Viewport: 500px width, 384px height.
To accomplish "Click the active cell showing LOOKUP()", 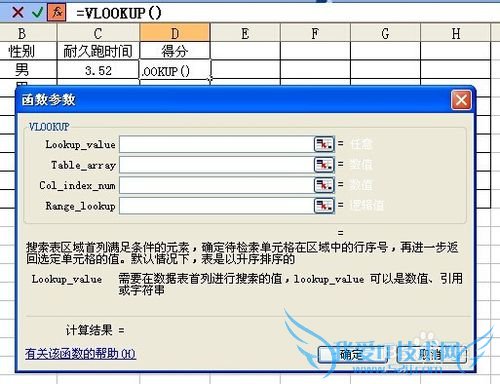I will point(175,70).
